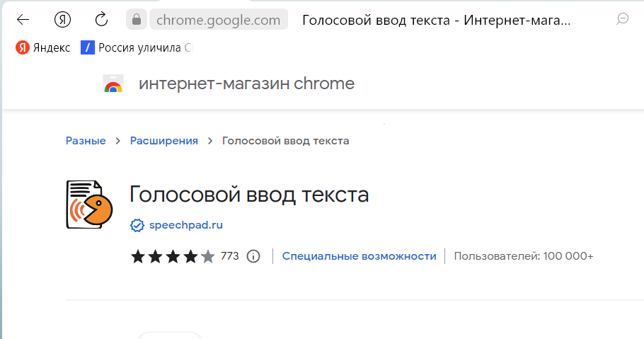Click the star rating row

click(173, 256)
